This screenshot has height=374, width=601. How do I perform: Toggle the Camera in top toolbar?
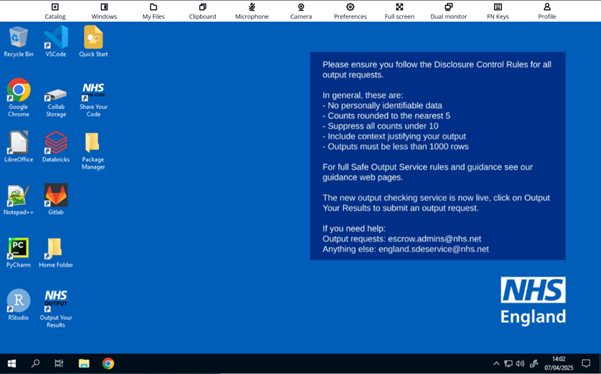(301, 11)
